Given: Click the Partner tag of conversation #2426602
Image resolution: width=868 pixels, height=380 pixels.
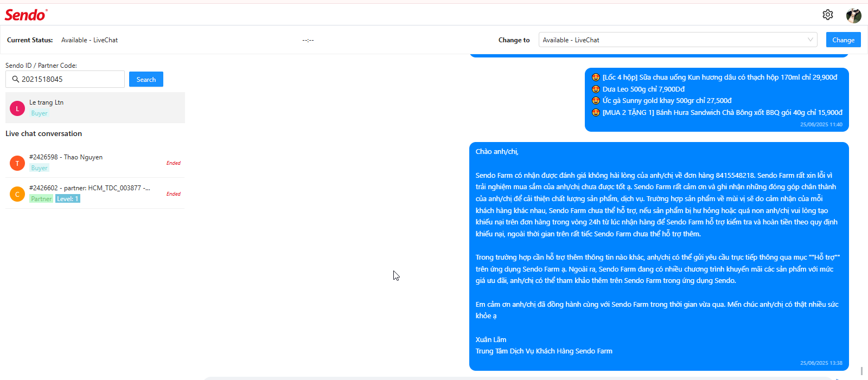Looking at the screenshot, I should click(x=41, y=199).
